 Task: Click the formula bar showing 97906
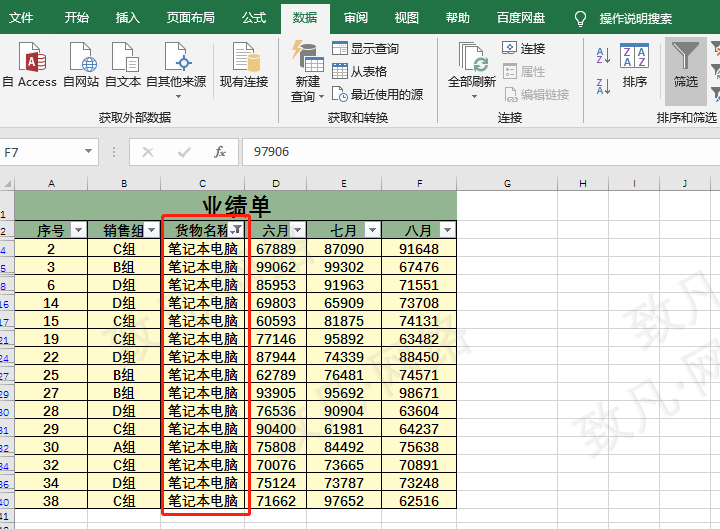click(481, 152)
